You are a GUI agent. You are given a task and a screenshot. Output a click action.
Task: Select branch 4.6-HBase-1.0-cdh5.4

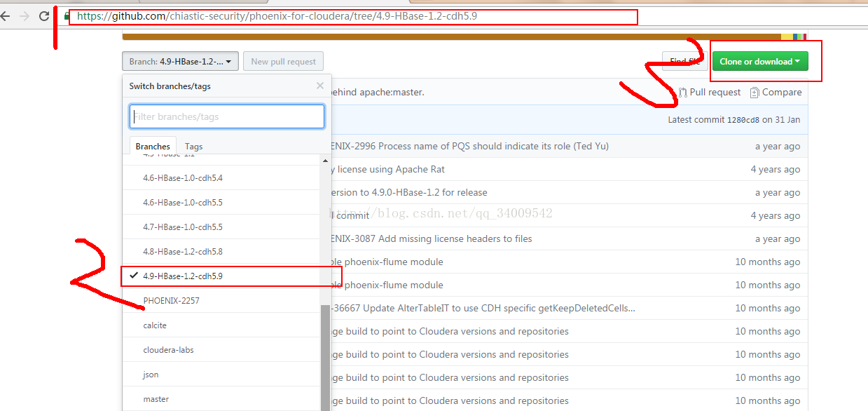(222, 178)
